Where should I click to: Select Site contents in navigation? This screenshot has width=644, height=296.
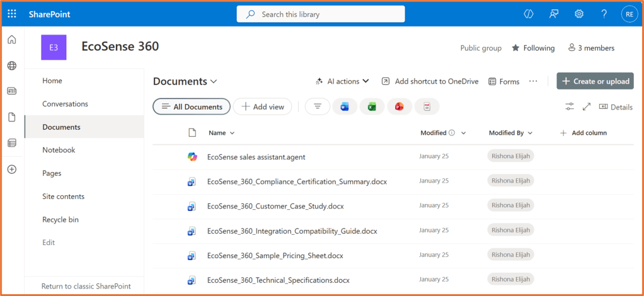63,196
